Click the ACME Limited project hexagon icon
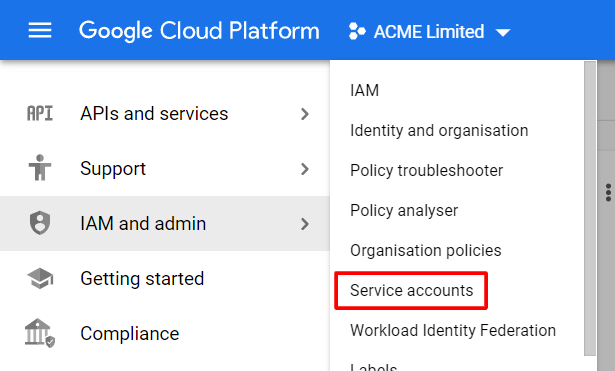Viewport: 615px width, 371px height. tap(357, 31)
